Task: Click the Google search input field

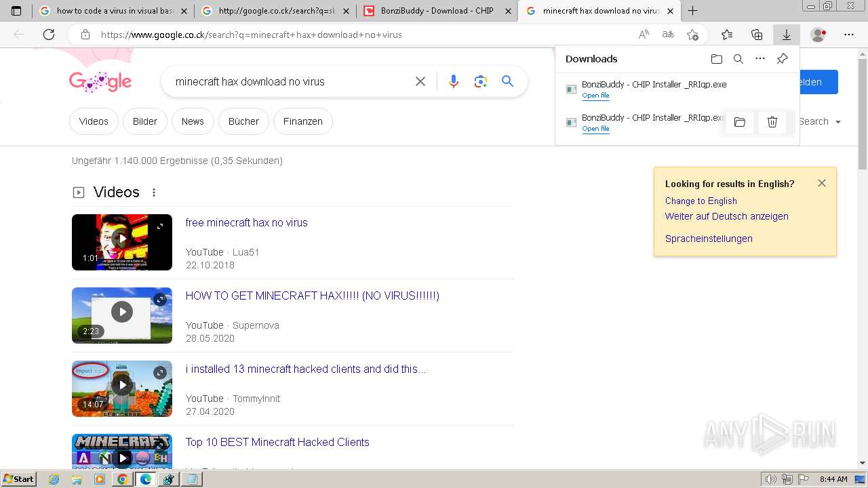Action: [x=290, y=81]
